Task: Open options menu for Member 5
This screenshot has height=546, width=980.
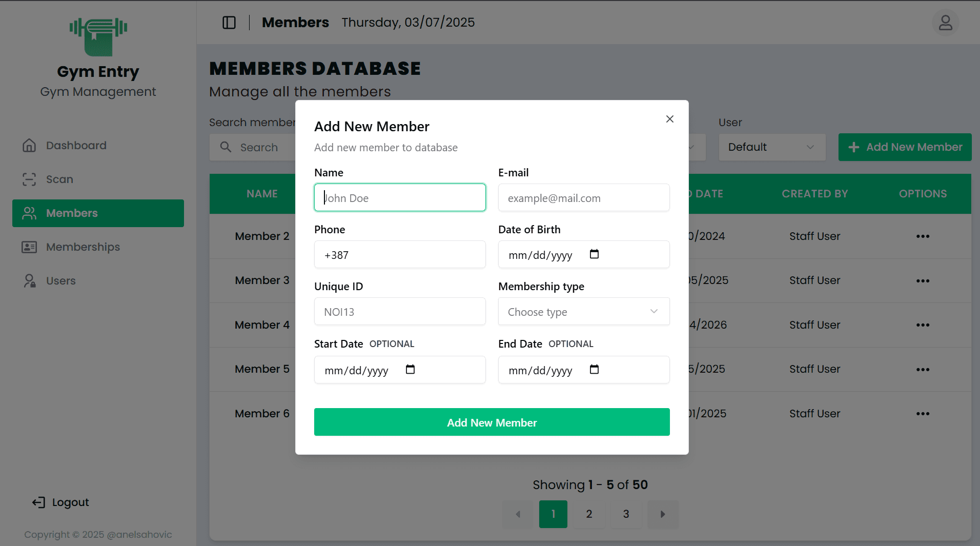Action: point(923,370)
